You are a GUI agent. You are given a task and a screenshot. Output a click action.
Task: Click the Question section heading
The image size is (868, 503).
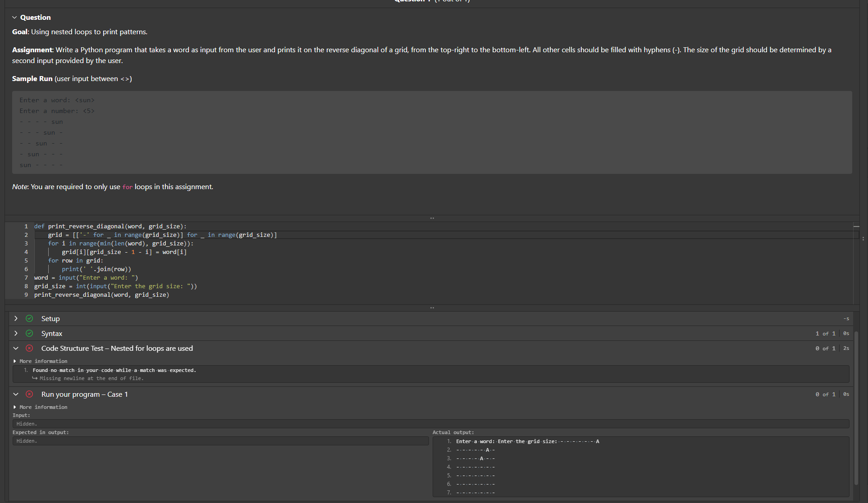(36, 18)
